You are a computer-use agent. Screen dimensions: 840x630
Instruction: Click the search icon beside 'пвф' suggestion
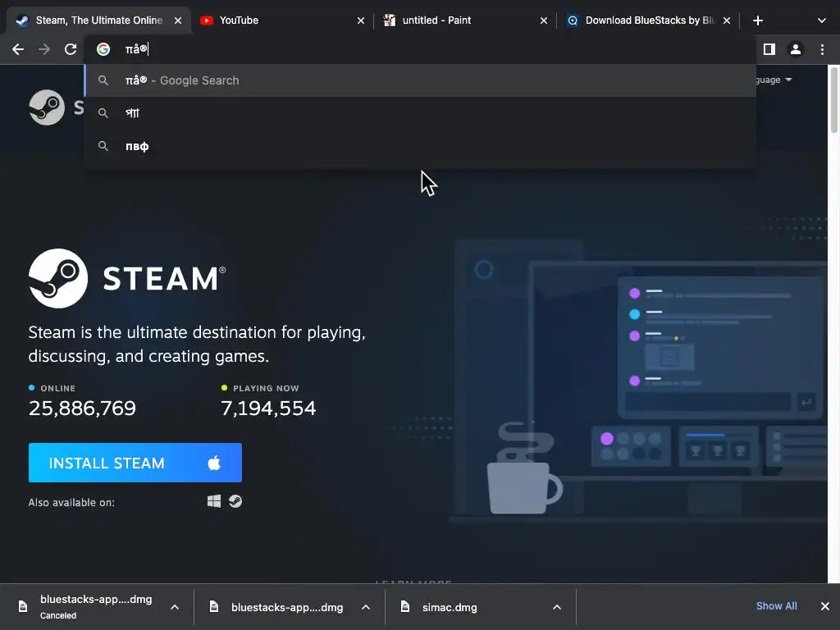(103, 146)
